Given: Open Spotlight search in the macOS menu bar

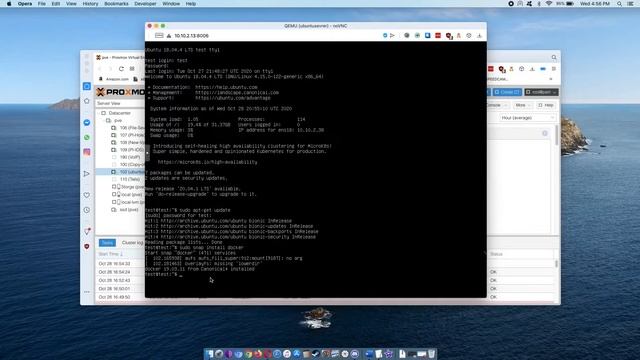Looking at the screenshot, I should tap(619, 4).
